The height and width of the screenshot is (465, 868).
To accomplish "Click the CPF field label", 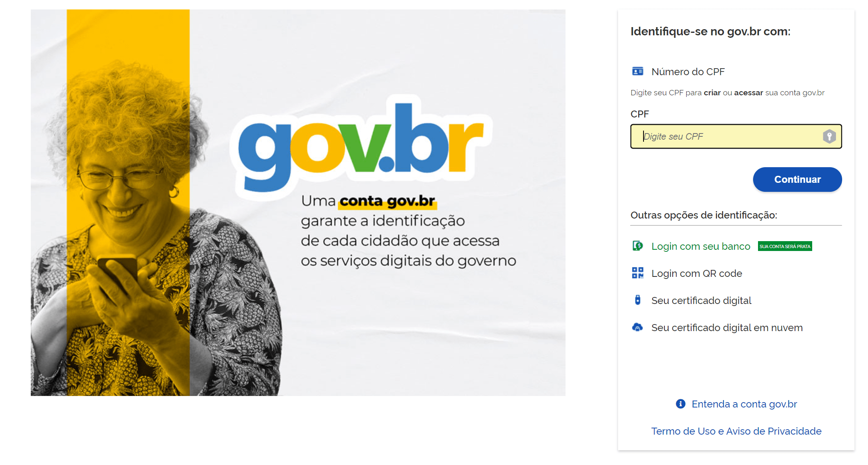I will point(639,114).
